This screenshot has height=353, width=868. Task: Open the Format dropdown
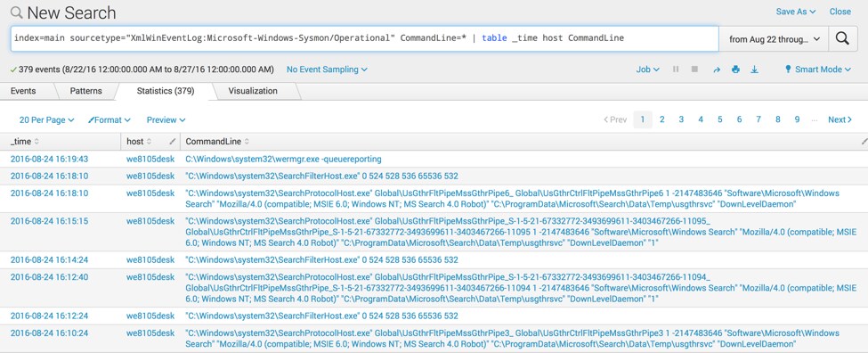click(110, 119)
